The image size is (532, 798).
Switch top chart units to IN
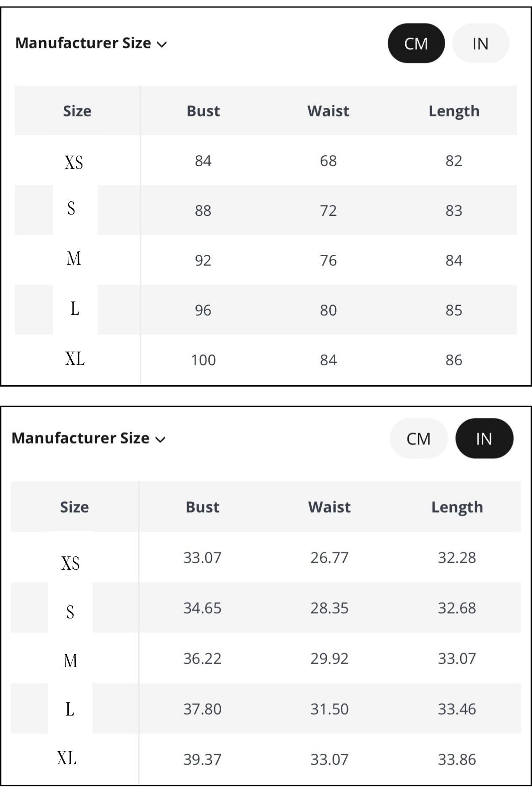[x=481, y=43]
